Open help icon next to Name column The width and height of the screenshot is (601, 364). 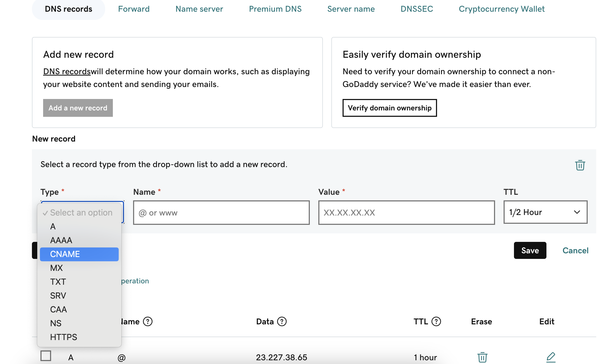pyautogui.click(x=148, y=321)
